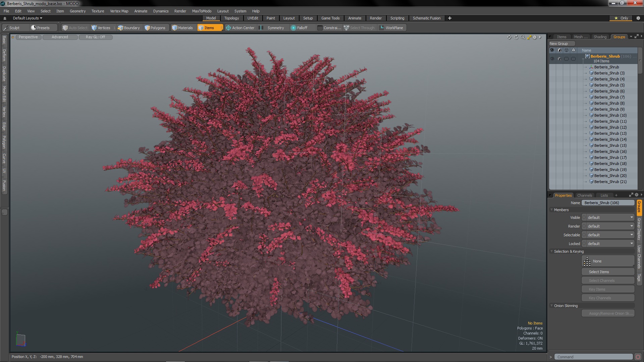Click the Select Items button
Image resolution: width=644 pixels, height=362 pixels.
(x=608, y=272)
